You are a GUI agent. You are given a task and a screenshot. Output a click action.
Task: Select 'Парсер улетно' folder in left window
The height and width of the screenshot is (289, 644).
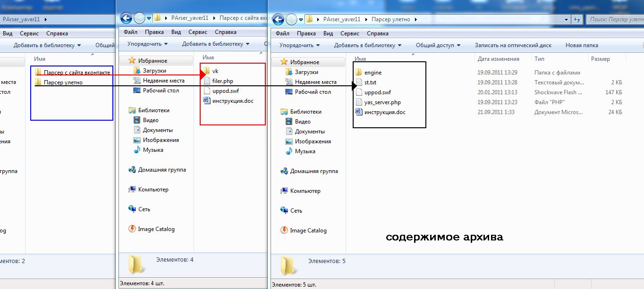(x=59, y=82)
